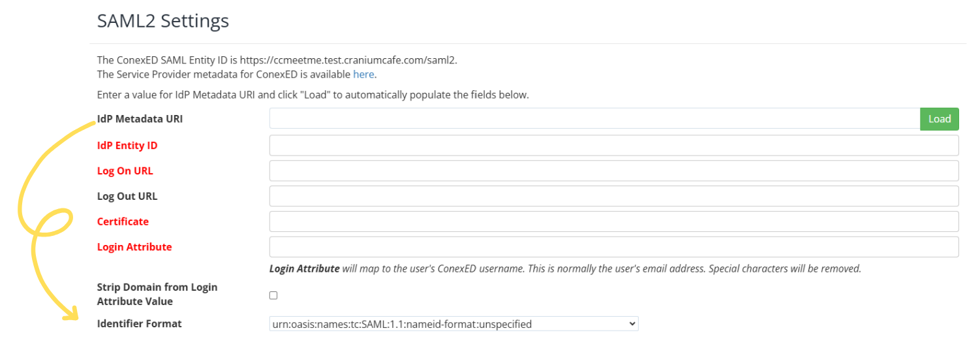Click the bold IdP Metadata URI label

pos(140,119)
